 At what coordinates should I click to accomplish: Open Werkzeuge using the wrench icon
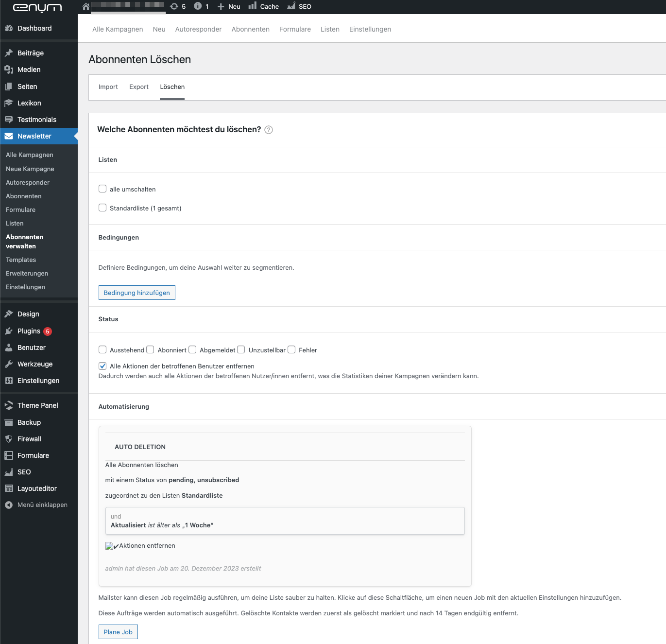9,364
